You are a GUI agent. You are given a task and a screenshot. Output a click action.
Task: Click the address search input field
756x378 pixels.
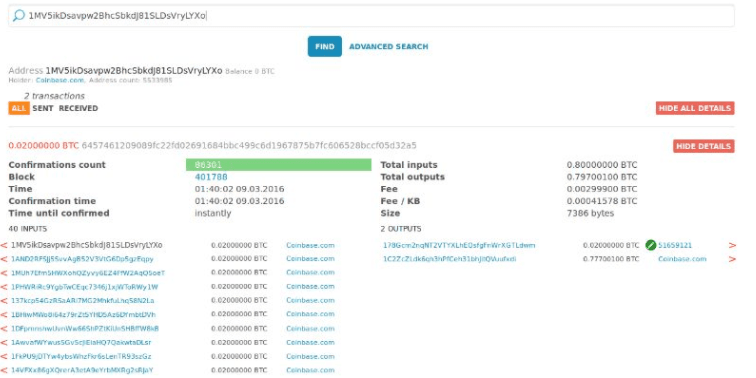coord(371,16)
